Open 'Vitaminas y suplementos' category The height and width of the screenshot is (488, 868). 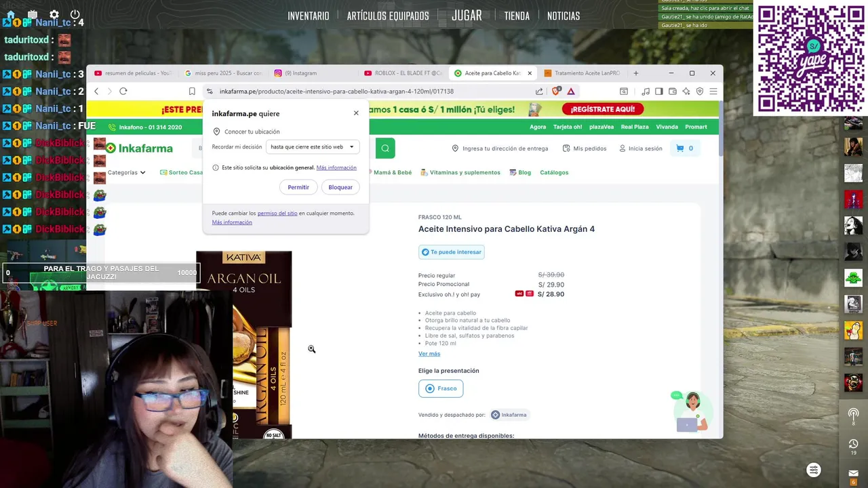(x=460, y=173)
